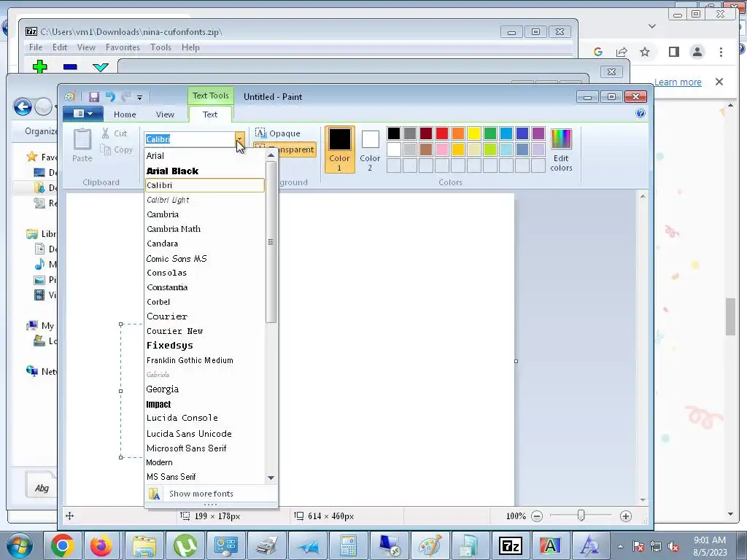The width and height of the screenshot is (747, 560).
Task: Click the Windows Start orb
Action: (19, 545)
